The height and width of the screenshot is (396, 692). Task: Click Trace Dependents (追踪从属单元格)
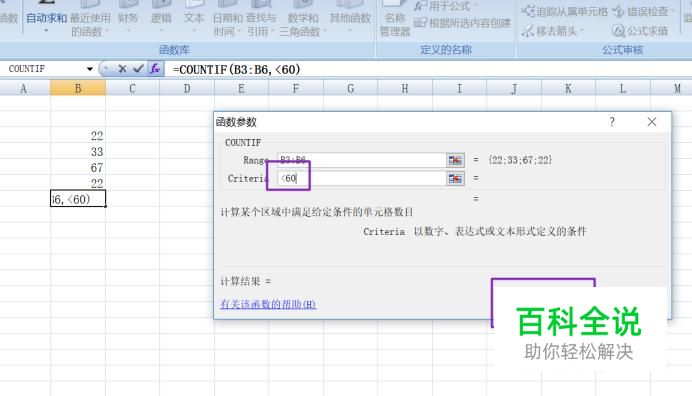(x=564, y=11)
